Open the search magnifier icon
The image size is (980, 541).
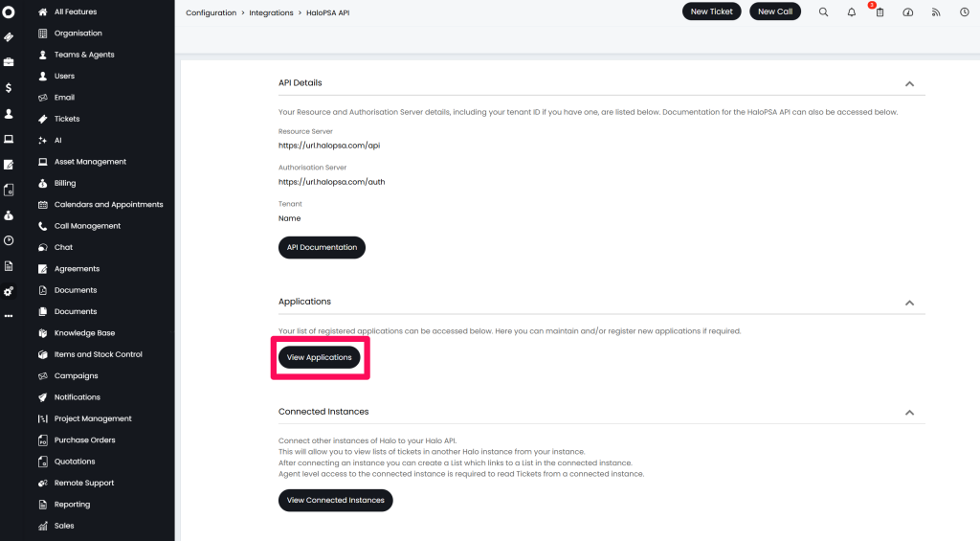pyautogui.click(x=823, y=11)
